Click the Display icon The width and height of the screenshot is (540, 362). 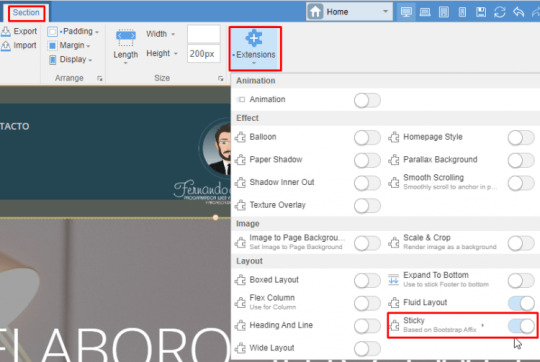52,60
